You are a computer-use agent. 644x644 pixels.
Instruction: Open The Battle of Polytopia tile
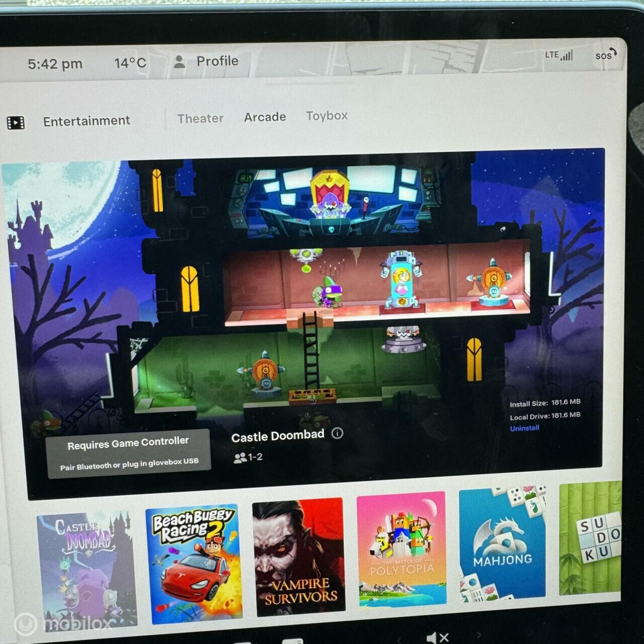(x=402, y=550)
